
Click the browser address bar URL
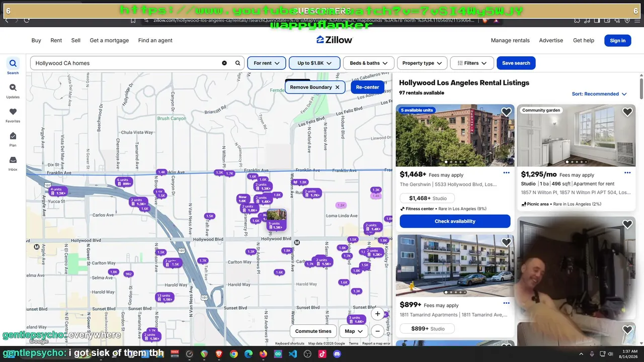tap(314, 21)
